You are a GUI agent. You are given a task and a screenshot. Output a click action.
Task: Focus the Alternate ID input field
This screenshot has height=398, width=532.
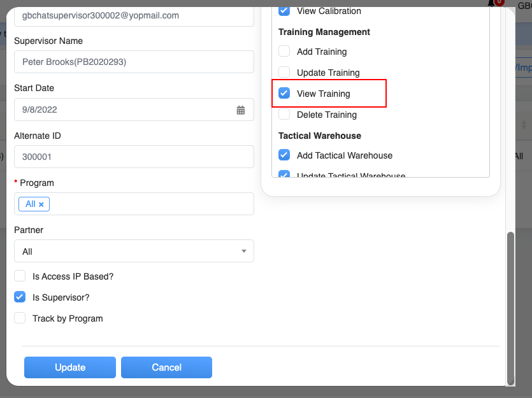pos(134,157)
